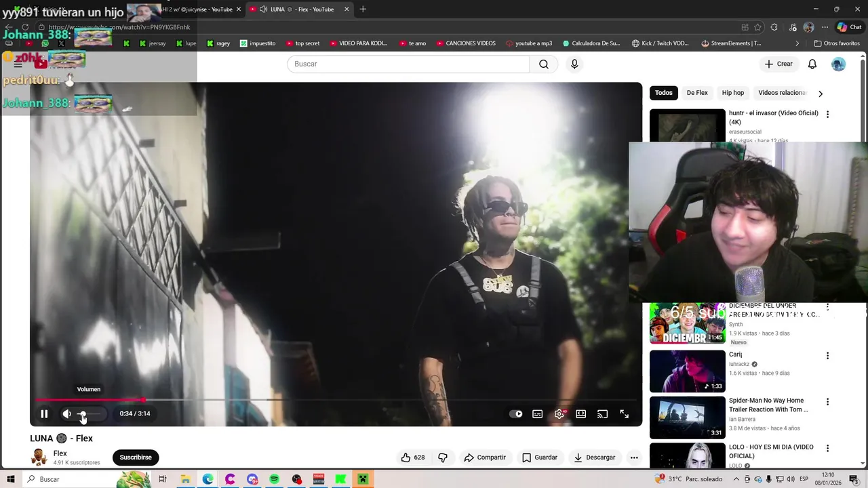Click the volume slider handle

pos(82,413)
